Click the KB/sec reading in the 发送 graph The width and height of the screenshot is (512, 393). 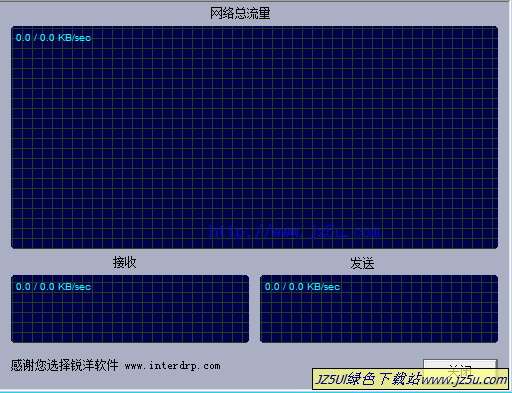pos(302,287)
